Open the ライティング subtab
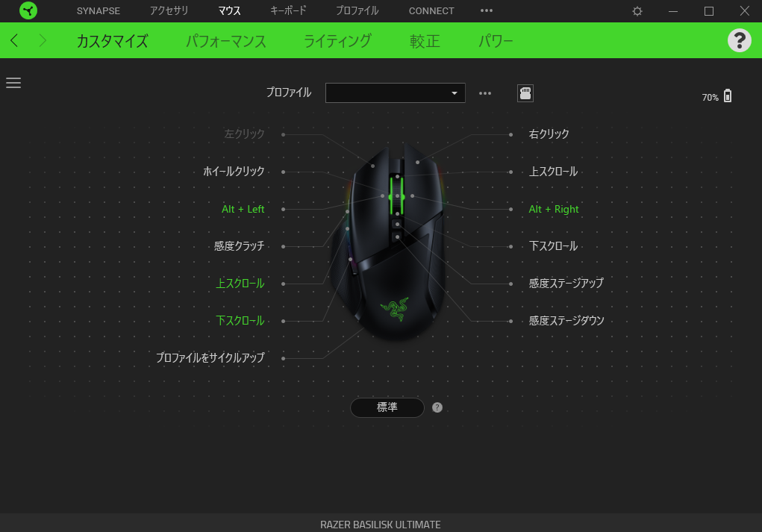The image size is (762, 532). coord(337,41)
